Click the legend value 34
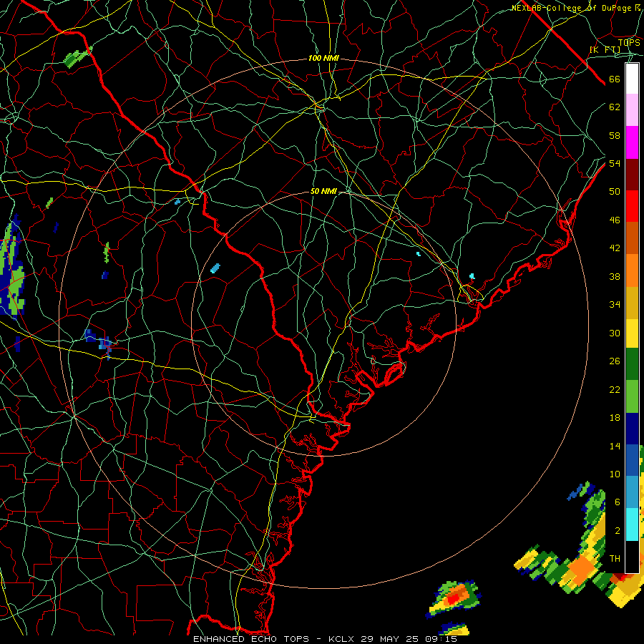The image size is (644, 644). (615, 304)
